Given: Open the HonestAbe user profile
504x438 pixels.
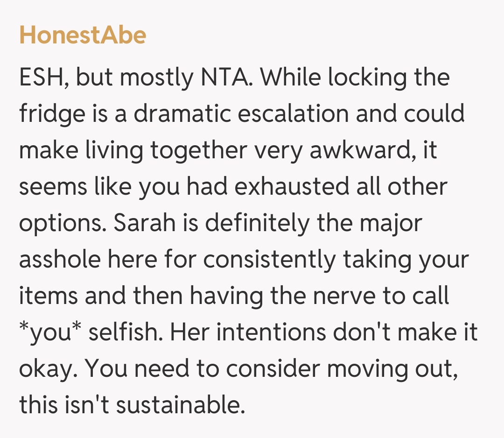Looking at the screenshot, I should click(82, 35).
